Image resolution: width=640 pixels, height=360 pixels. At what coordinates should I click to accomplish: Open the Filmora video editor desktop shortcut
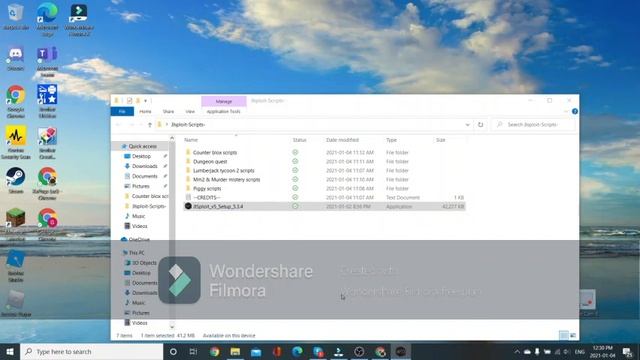79,19
